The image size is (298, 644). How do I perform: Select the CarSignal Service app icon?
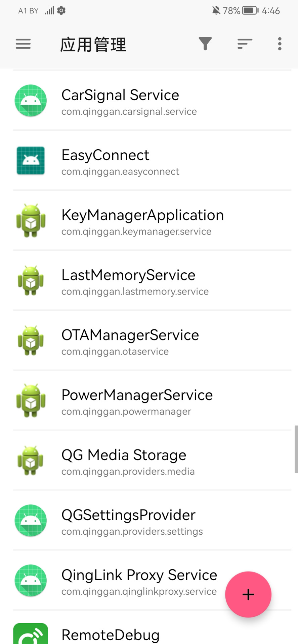point(31,100)
